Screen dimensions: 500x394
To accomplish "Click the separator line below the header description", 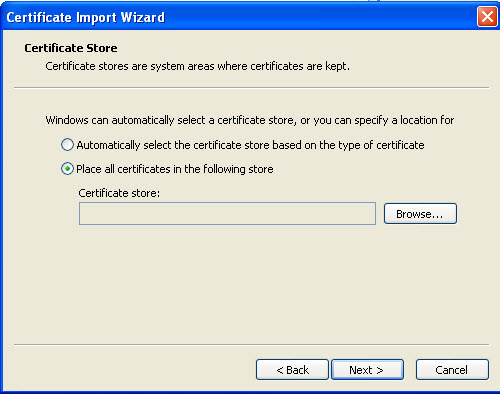I will click(251, 88).
